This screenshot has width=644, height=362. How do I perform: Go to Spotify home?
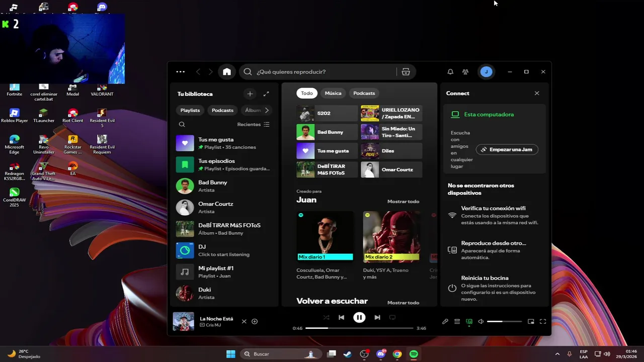(227, 72)
